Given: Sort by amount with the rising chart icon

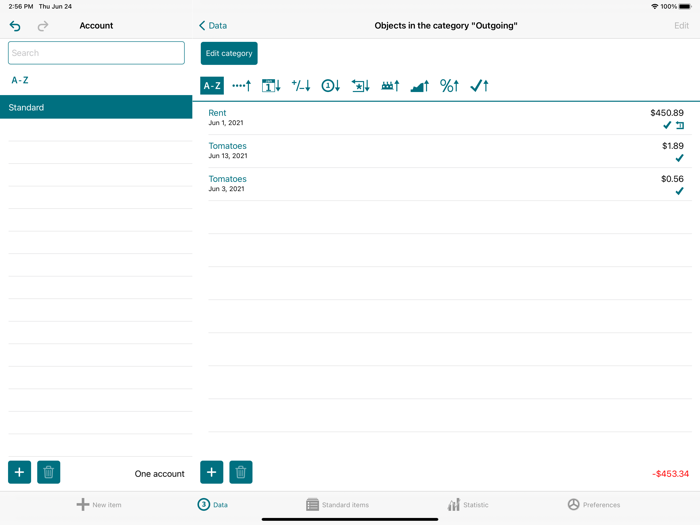Looking at the screenshot, I should [x=420, y=85].
